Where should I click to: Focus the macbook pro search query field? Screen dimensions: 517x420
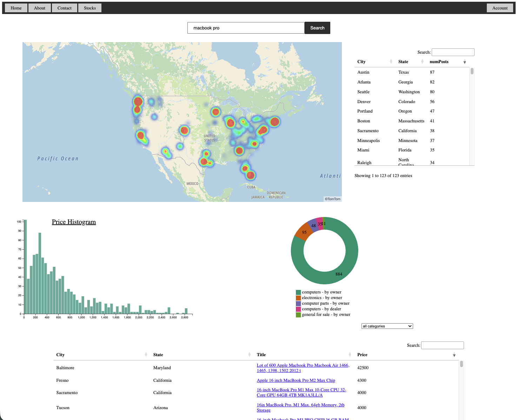(246, 28)
